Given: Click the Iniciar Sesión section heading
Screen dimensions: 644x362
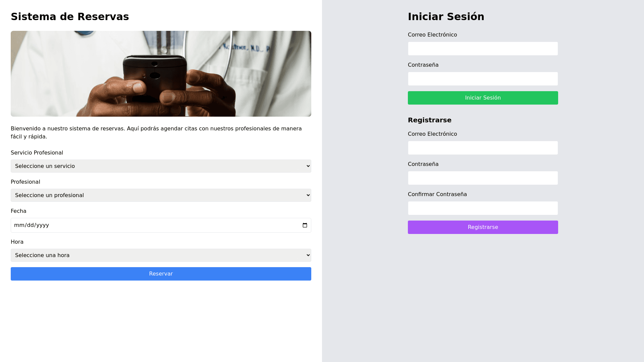Looking at the screenshot, I should point(446,17).
